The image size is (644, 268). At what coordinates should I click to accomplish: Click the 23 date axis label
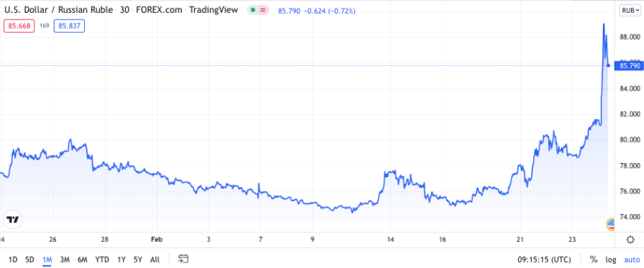point(573,239)
